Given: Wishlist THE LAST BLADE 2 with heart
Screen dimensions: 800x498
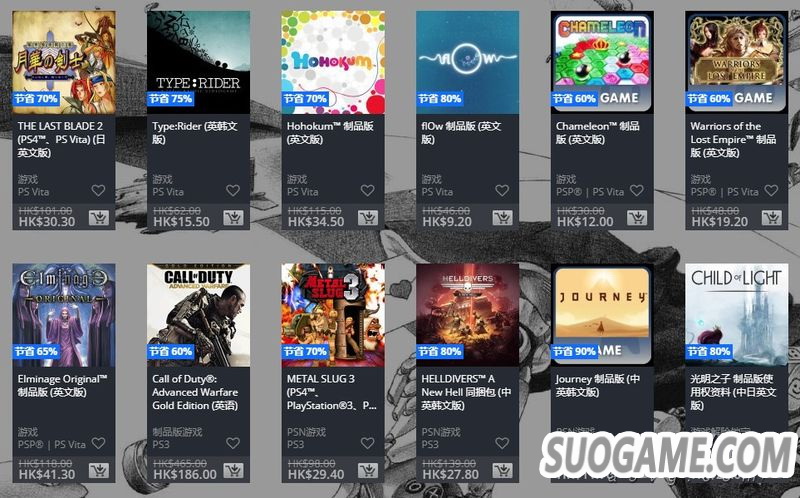Looking at the screenshot, I should coord(98,190).
